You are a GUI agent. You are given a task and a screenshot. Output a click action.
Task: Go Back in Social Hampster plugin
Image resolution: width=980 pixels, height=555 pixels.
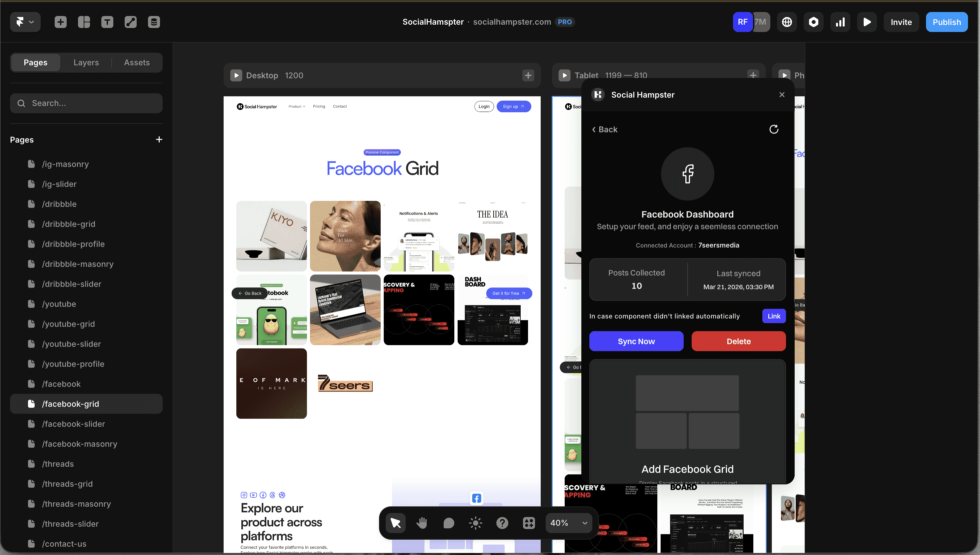(x=604, y=129)
